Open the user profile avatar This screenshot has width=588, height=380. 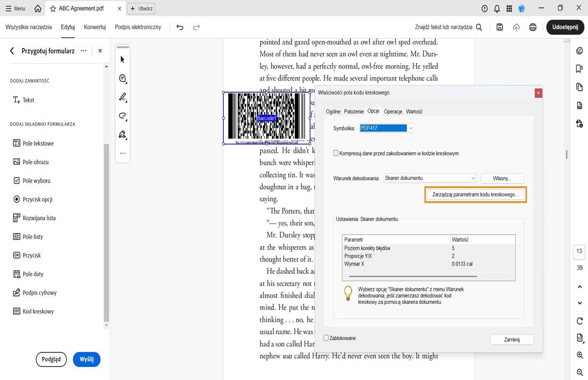coord(522,9)
